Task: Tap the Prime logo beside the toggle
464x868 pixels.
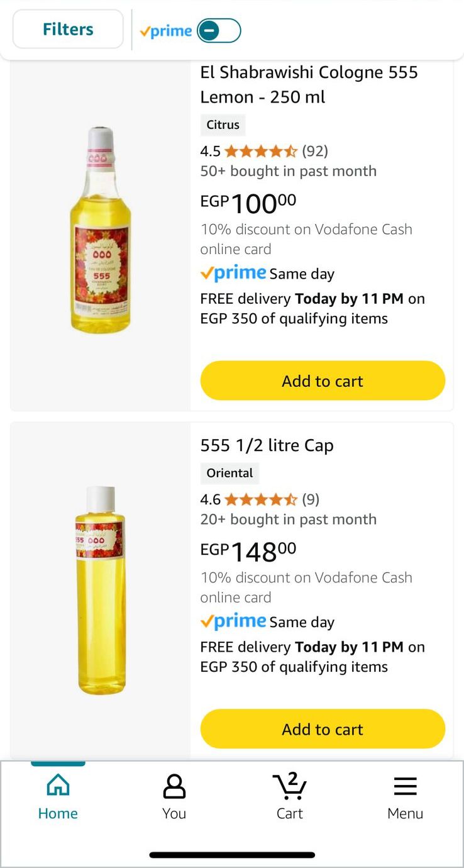Action: 166,31
